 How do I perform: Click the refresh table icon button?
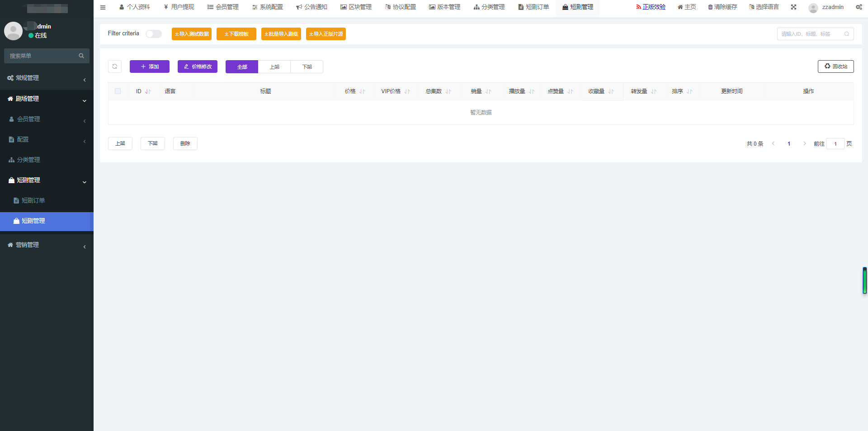[115, 66]
